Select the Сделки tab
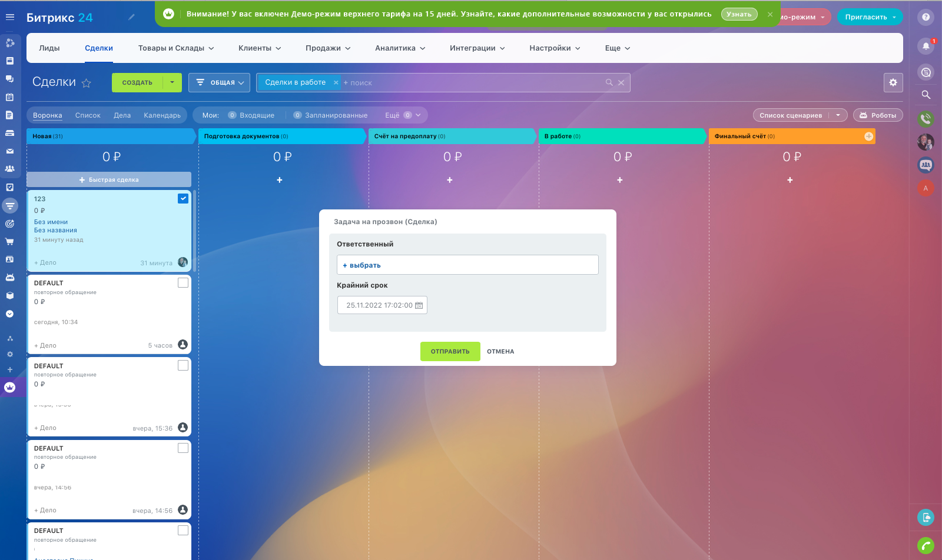942x560 pixels. pos(99,48)
